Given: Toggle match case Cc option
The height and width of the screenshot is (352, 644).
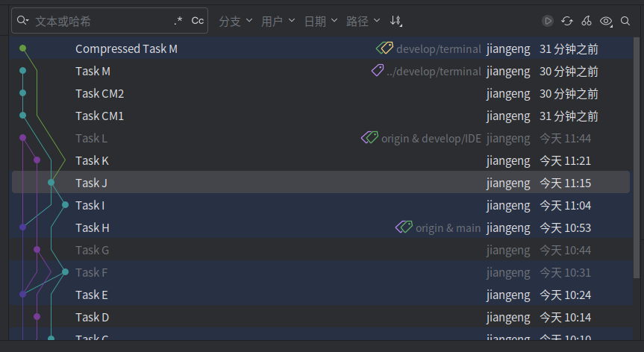Looking at the screenshot, I should pyautogui.click(x=198, y=21).
